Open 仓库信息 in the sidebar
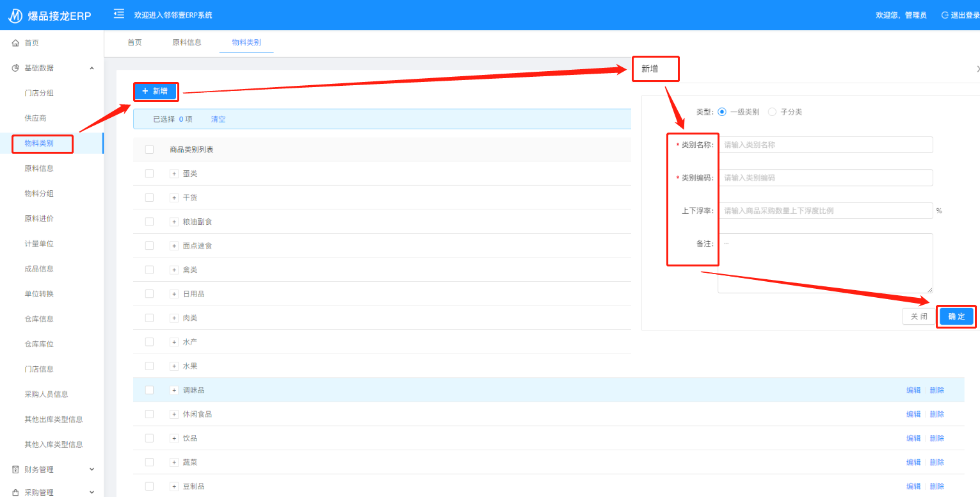This screenshot has width=980, height=497. pos(39,319)
